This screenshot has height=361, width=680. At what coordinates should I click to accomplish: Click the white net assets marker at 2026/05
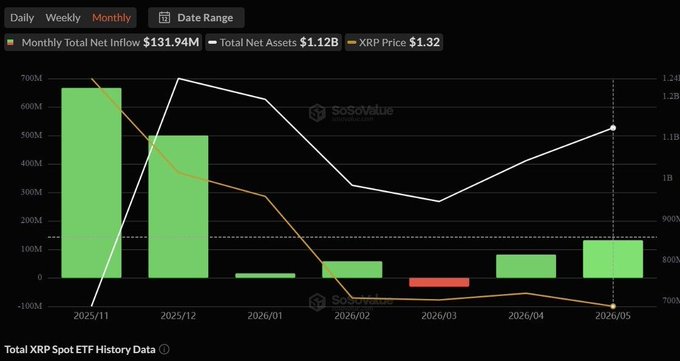(613, 128)
